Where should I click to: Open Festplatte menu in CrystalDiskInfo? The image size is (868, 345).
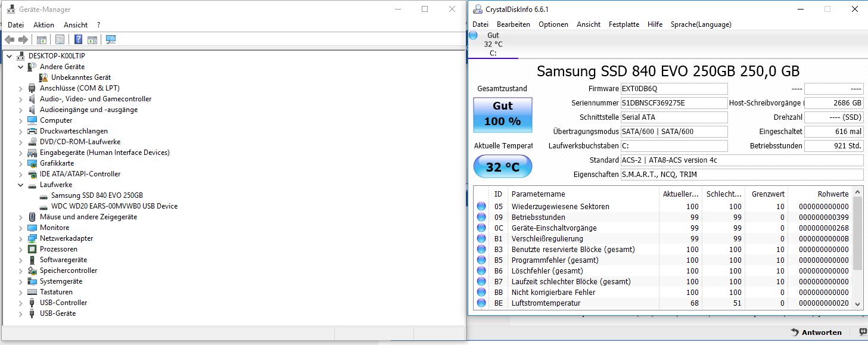[x=624, y=24]
